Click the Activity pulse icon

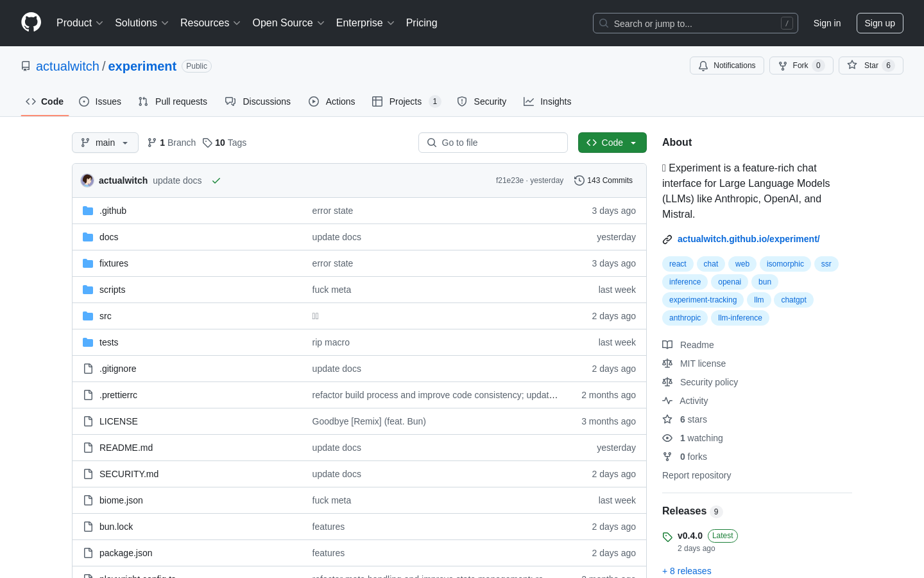tap(667, 401)
